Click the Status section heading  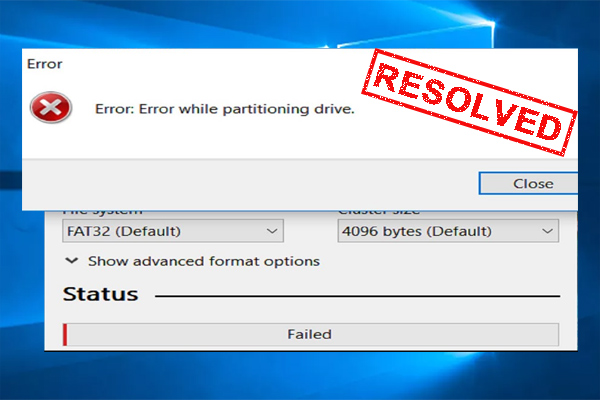(100, 294)
